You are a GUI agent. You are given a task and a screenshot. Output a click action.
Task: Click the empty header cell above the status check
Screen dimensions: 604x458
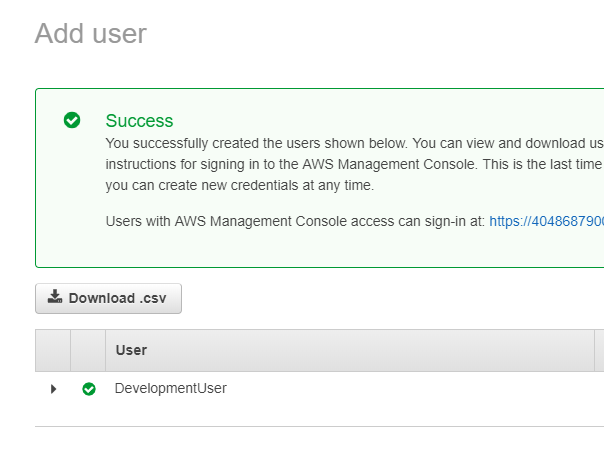click(88, 350)
